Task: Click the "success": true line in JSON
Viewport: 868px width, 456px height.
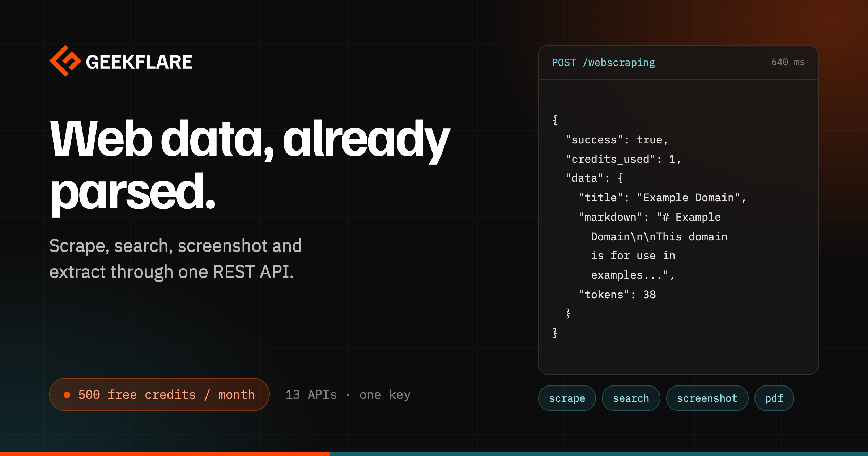Action: (617, 140)
